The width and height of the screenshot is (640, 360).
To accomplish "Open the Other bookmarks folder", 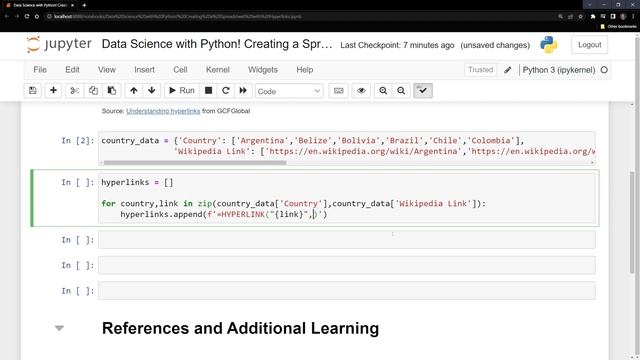I will (618, 27).
